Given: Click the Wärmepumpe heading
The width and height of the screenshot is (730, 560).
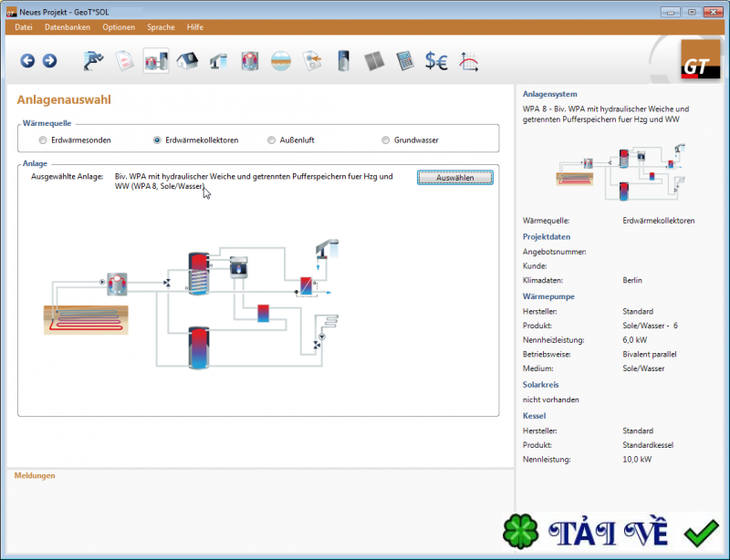Looking at the screenshot, I should 548,296.
